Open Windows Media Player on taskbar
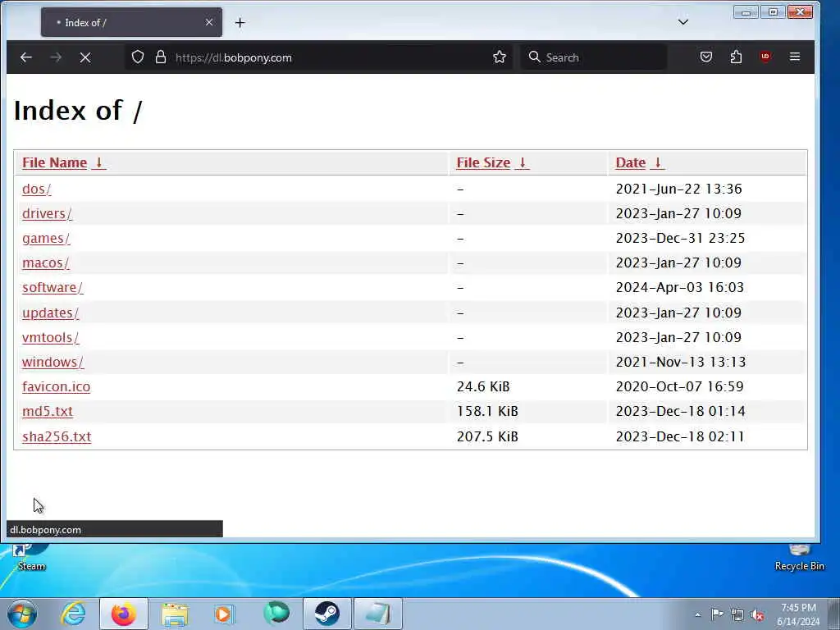This screenshot has height=630, width=840. coord(224,614)
